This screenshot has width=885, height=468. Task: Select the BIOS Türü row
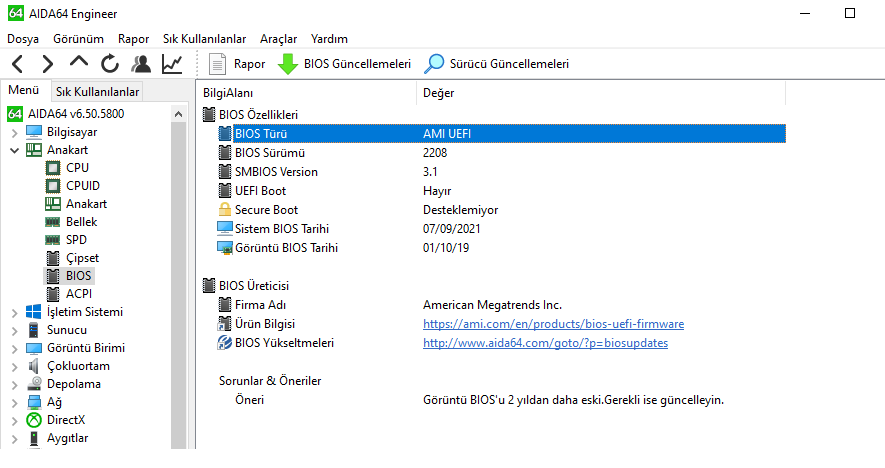point(501,134)
